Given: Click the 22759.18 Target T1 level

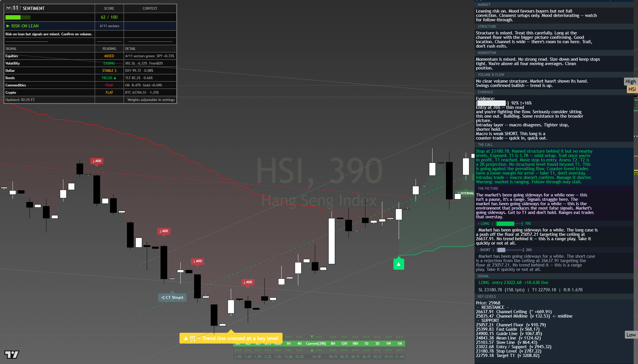Looking at the screenshot, I should click(x=508, y=356).
